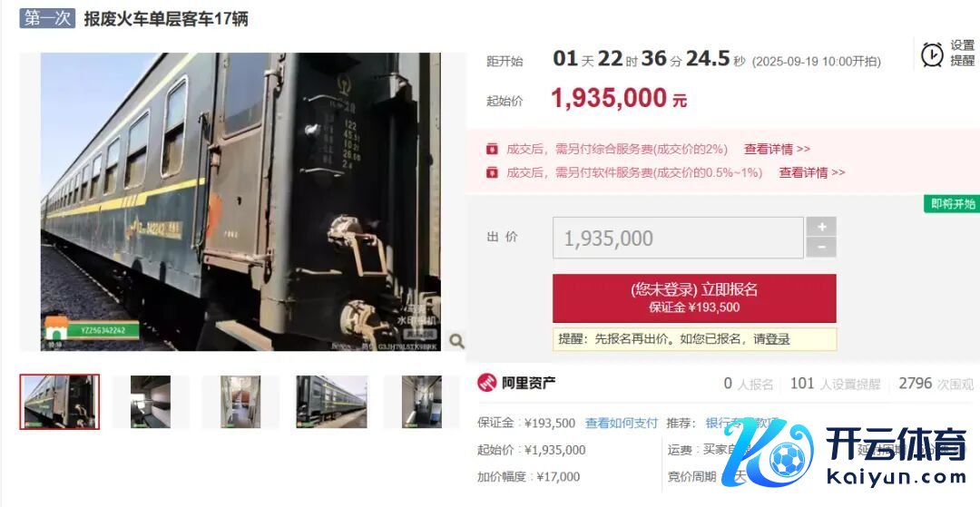
Task: Click the magnifier zoom icon on photo
Action: click(x=456, y=341)
